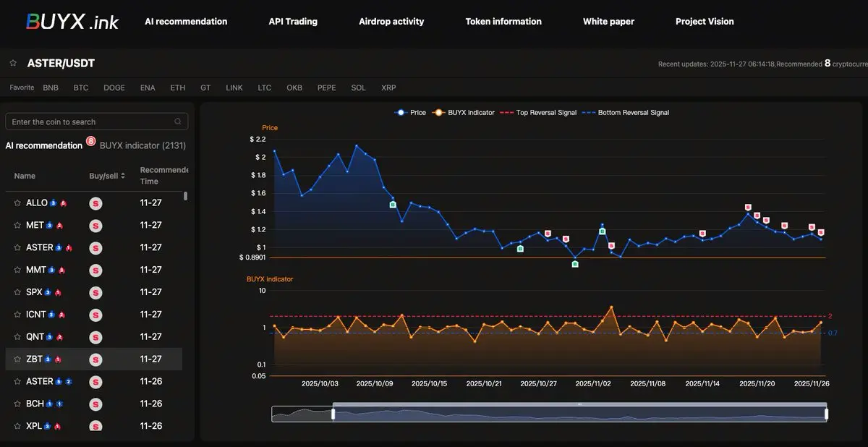
Task: Sort the list by the Buy/sell column
Action: click(x=107, y=176)
